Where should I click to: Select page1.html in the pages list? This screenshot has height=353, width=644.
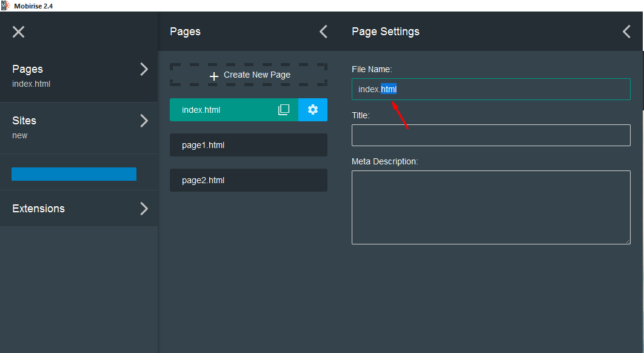[248, 145]
